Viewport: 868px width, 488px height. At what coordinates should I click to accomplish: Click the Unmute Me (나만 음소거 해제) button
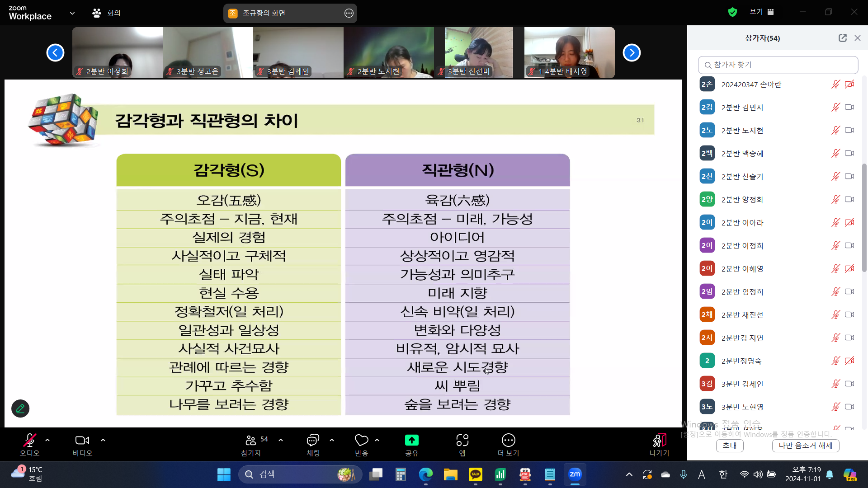805,446
